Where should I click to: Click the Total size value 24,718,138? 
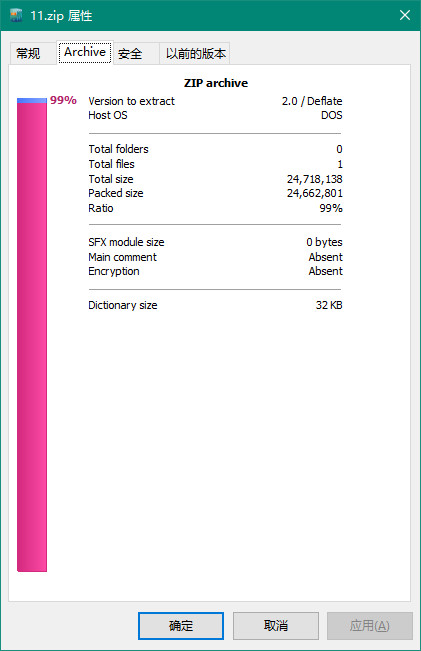pos(315,179)
